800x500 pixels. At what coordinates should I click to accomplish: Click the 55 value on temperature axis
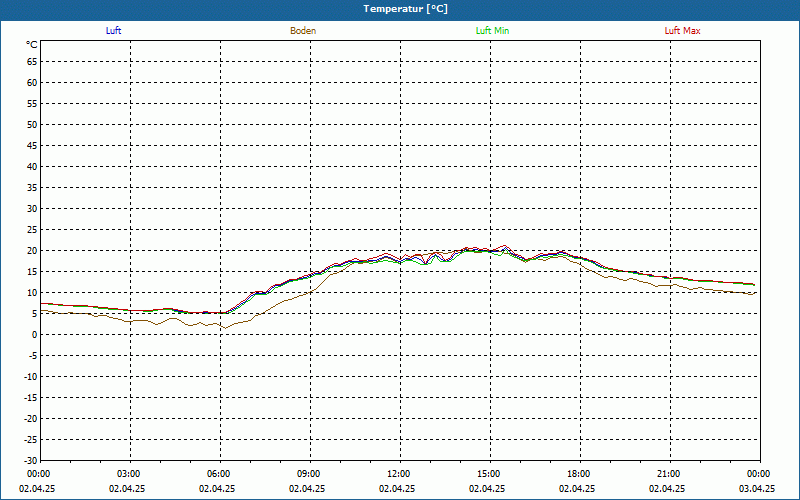32,104
